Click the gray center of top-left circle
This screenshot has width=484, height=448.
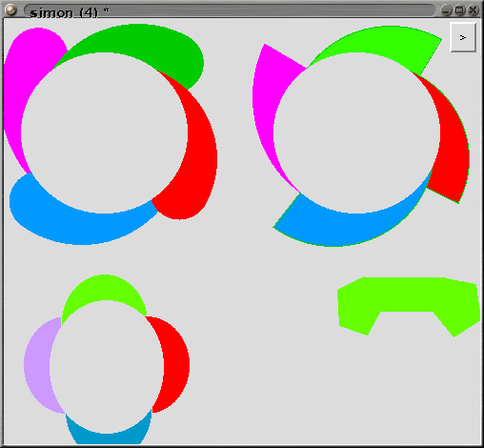(104, 132)
